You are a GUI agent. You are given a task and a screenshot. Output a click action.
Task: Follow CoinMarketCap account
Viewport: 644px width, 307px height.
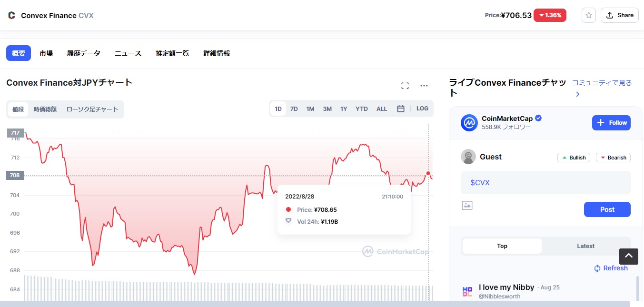tap(611, 122)
